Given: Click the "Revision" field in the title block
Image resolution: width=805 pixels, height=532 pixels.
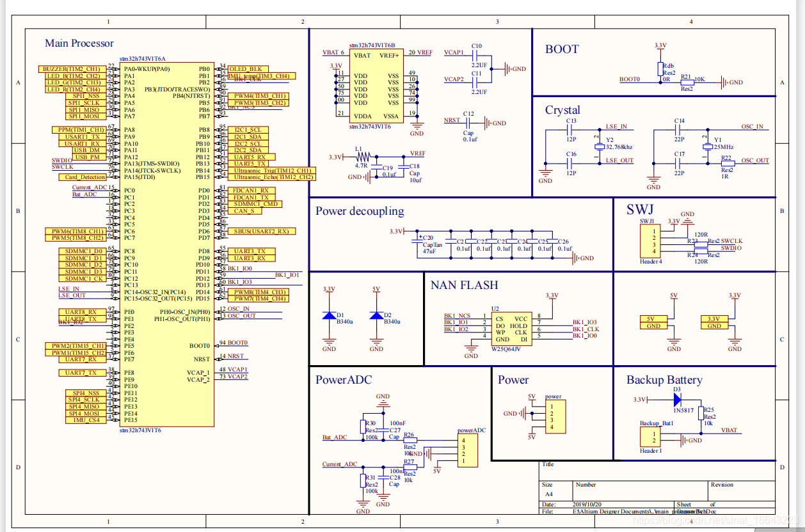Looking at the screenshot, I should click(x=722, y=485).
